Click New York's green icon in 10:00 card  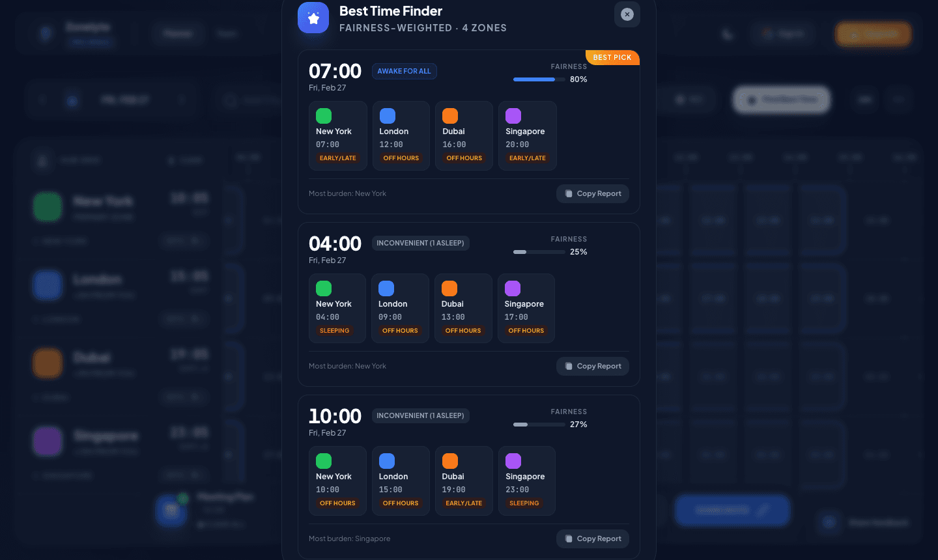click(324, 461)
